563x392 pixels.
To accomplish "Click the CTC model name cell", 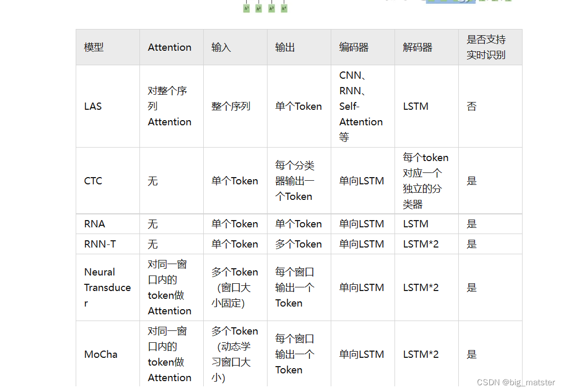I will (x=108, y=181).
